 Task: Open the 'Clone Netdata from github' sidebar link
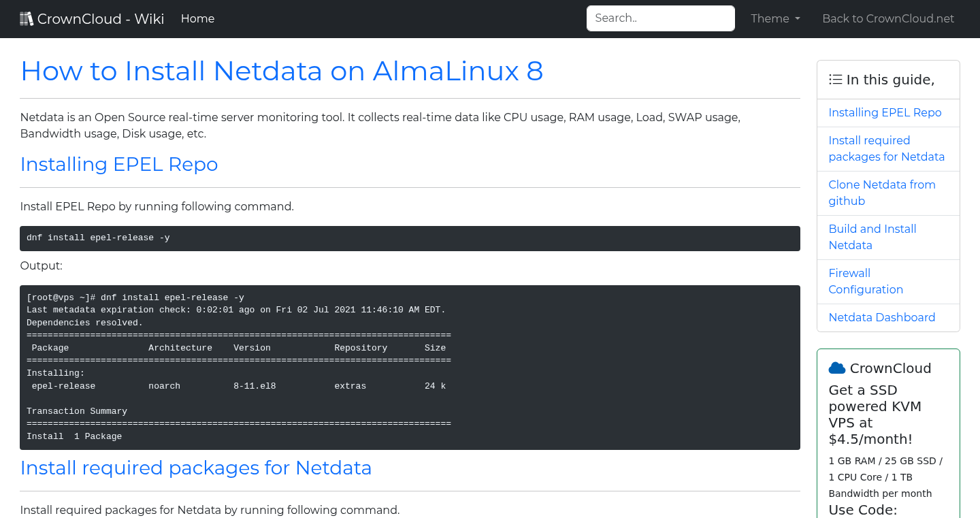[882, 193]
